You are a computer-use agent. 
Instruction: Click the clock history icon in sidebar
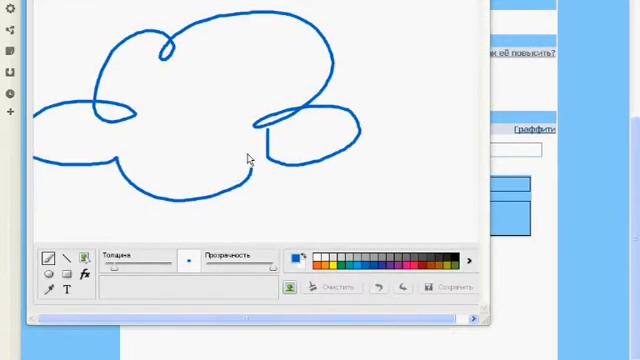click(10, 93)
